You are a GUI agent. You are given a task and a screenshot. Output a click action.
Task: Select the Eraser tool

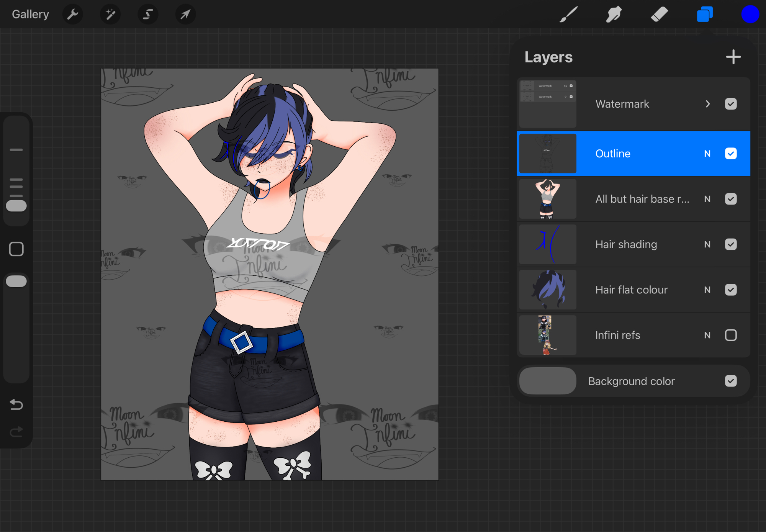point(659,15)
